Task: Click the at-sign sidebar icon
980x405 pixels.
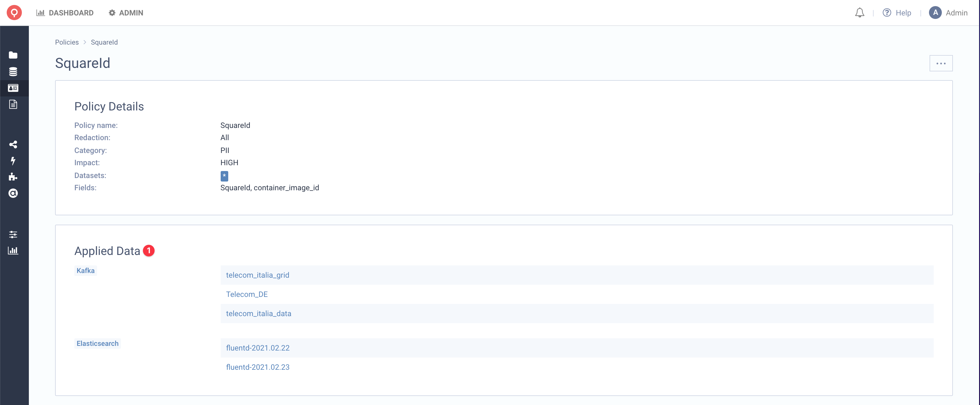Action: tap(13, 193)
